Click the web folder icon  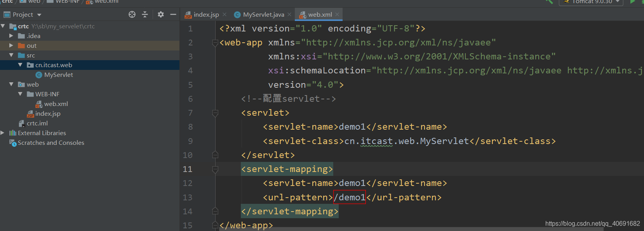(x=21, y=84)
